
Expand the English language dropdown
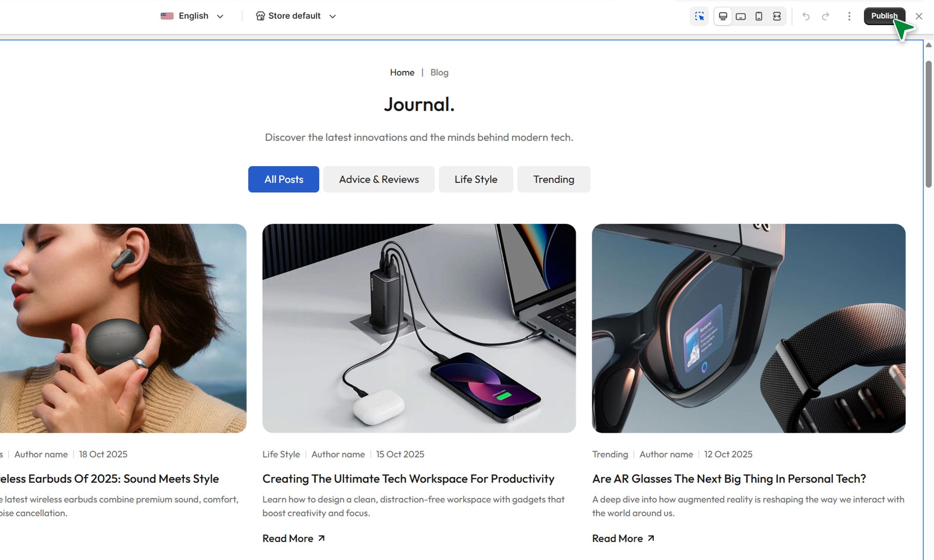(220, 16)
